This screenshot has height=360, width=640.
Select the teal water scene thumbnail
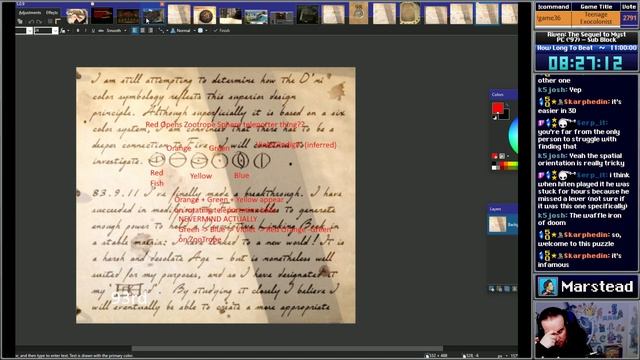[256, 17]
